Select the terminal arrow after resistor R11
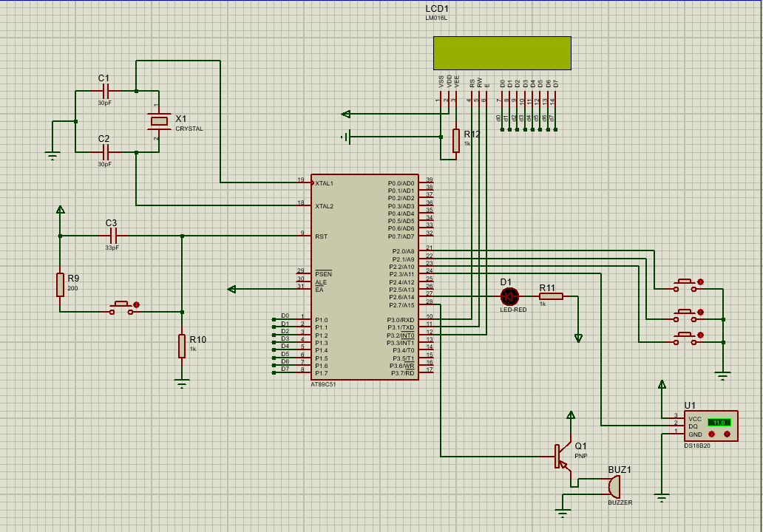 578,338
